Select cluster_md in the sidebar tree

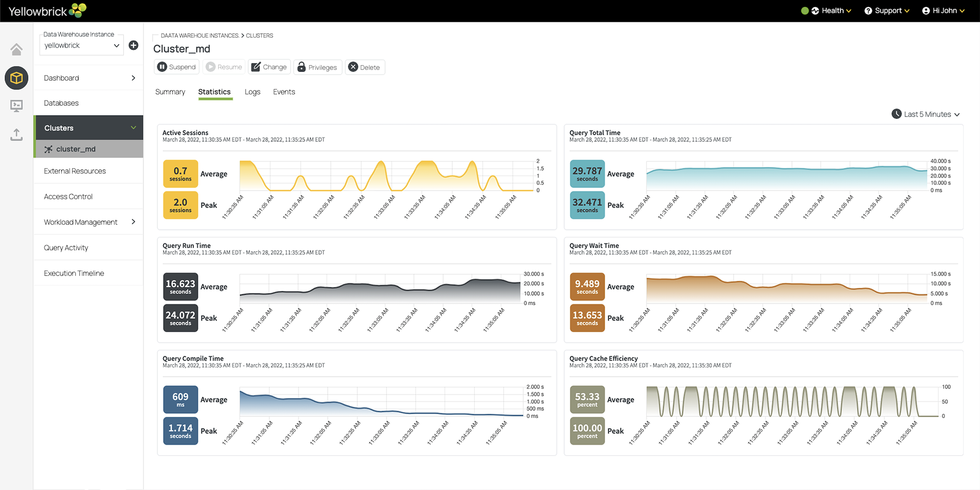(88, 149)
